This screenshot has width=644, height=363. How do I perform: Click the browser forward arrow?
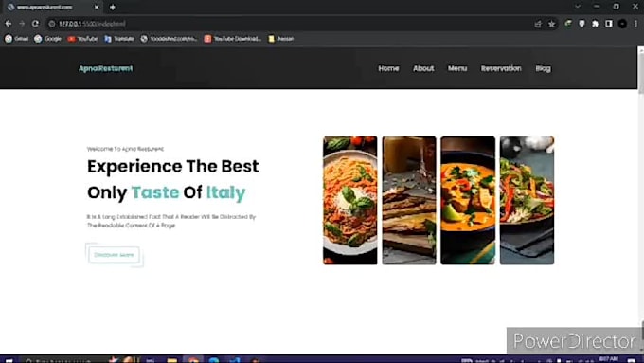tap(22, 24)
